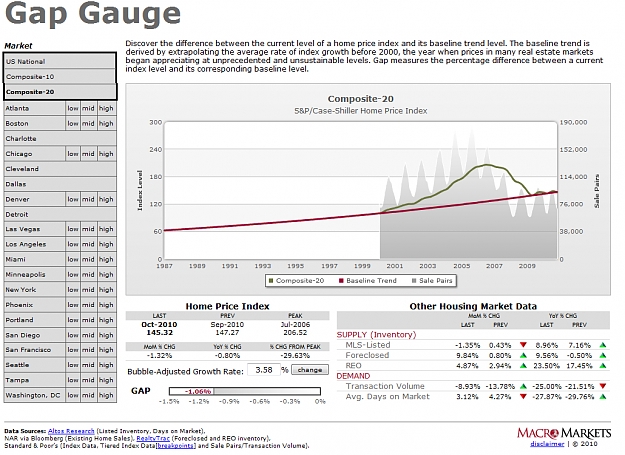Choose Atlanta high tier
This screenshot has height=455, width=625.
[x=106, y=108]
